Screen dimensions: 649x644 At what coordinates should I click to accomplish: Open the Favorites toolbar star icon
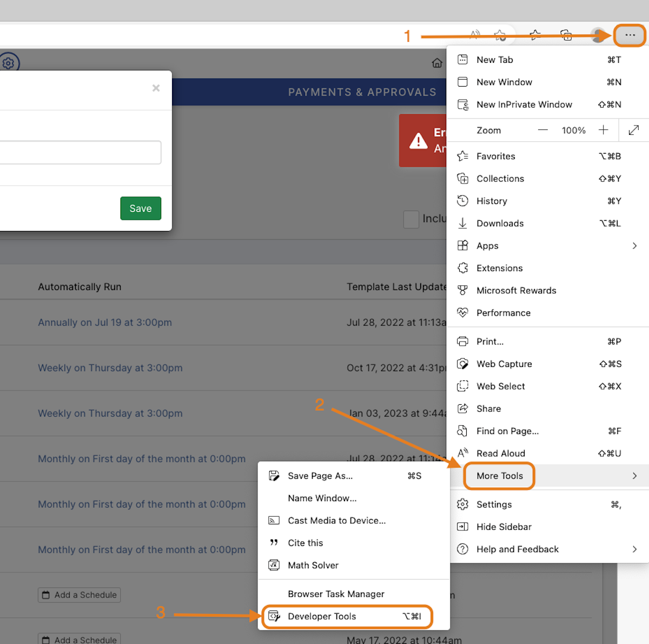(x=535, y=35)
